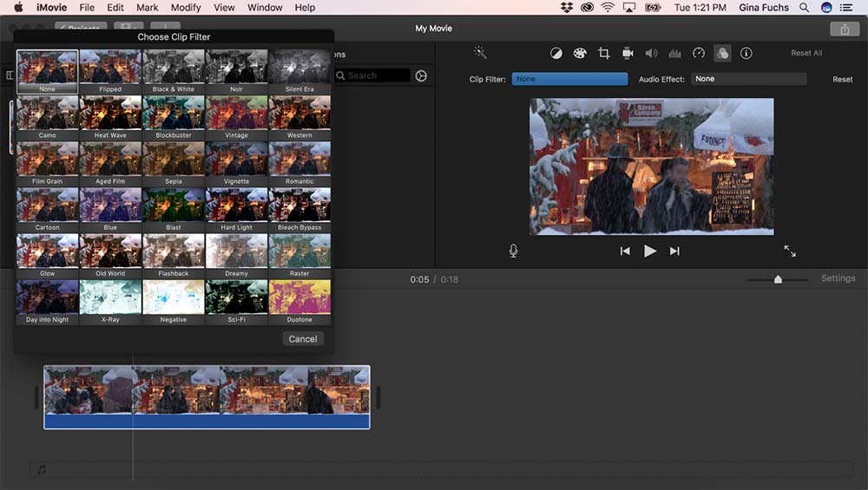Screen dimensions: 868x490
Task: Select the Duotone filter
Action: coord(299,302)
